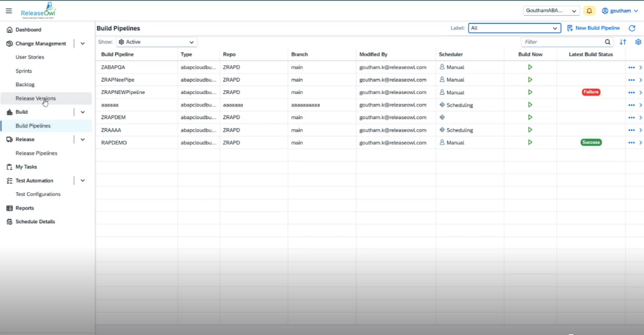Click into the Filter input field
The width and height of the screenshot is (644, 335).
click(x=560, y=42)
